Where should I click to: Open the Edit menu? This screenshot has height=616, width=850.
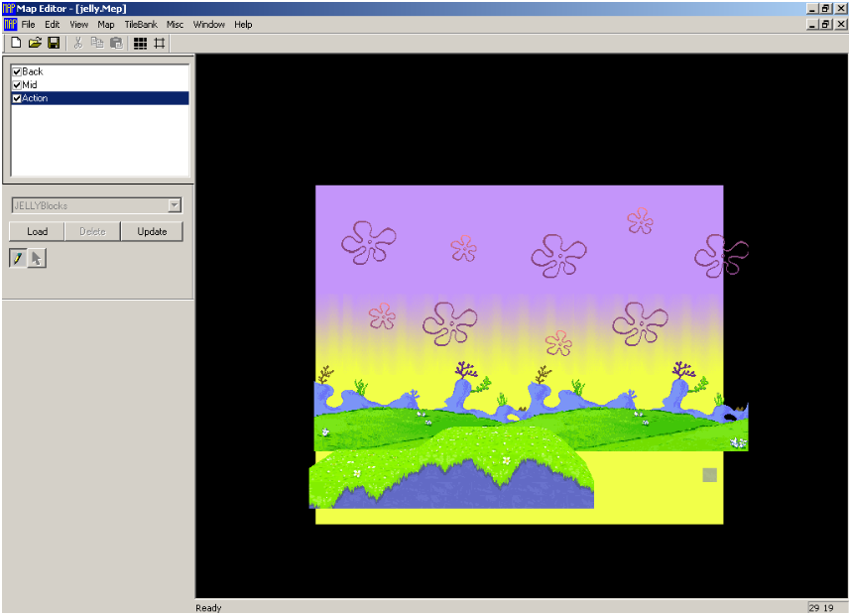(x=52, y=25)
